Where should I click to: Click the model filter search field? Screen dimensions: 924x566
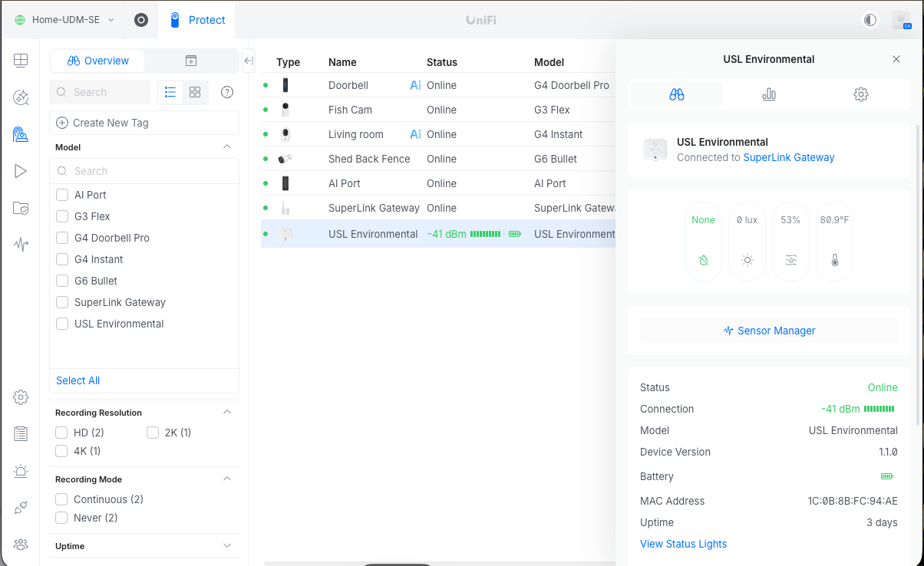[144, 171]
